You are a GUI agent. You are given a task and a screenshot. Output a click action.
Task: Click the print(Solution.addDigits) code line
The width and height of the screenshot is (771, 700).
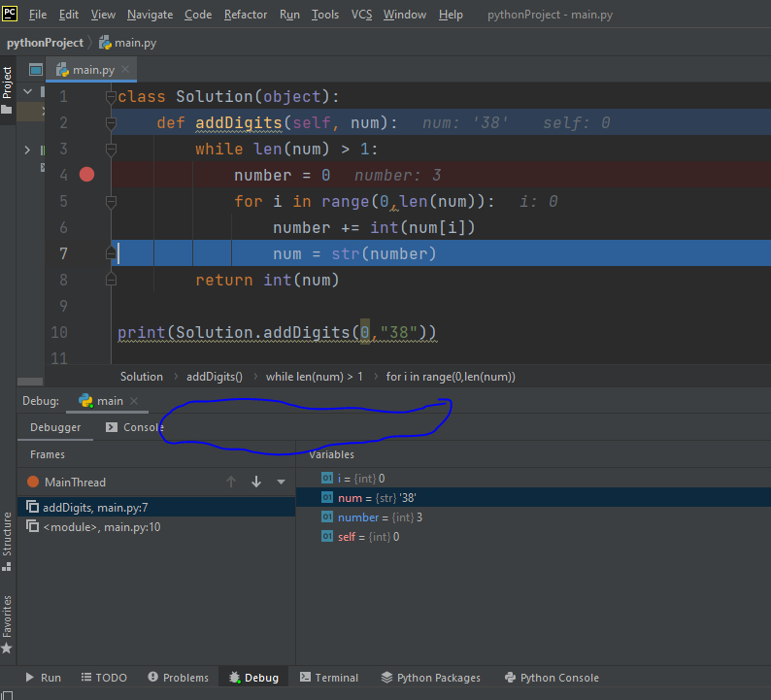pyautogui.click(x=277, y=333)
